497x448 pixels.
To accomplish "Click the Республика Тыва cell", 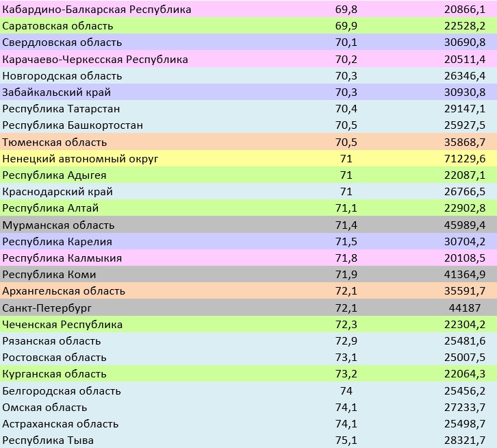I will click(49, 440).
